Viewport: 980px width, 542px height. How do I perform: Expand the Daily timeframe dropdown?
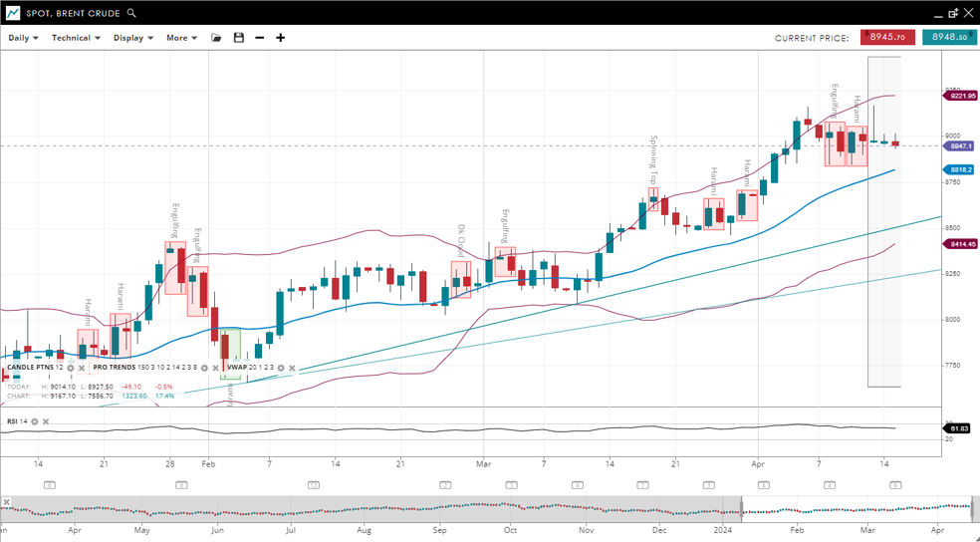23,38
